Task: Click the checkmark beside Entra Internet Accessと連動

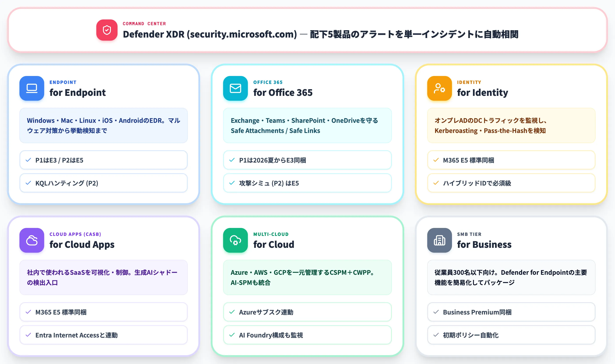Action: 28,335
